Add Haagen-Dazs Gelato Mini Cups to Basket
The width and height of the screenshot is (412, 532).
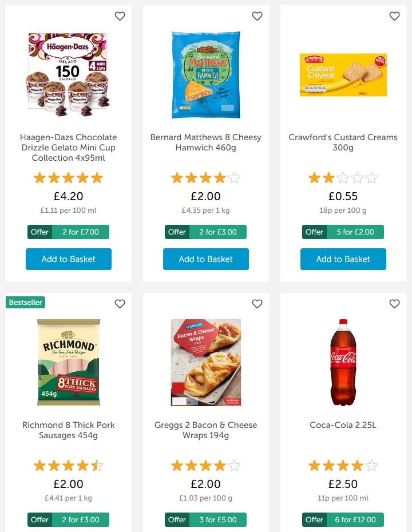coord(68,259)
